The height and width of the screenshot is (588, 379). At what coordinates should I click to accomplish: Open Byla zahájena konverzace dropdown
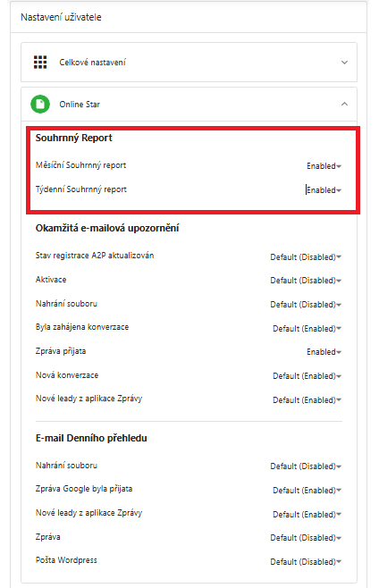[307, 329]
